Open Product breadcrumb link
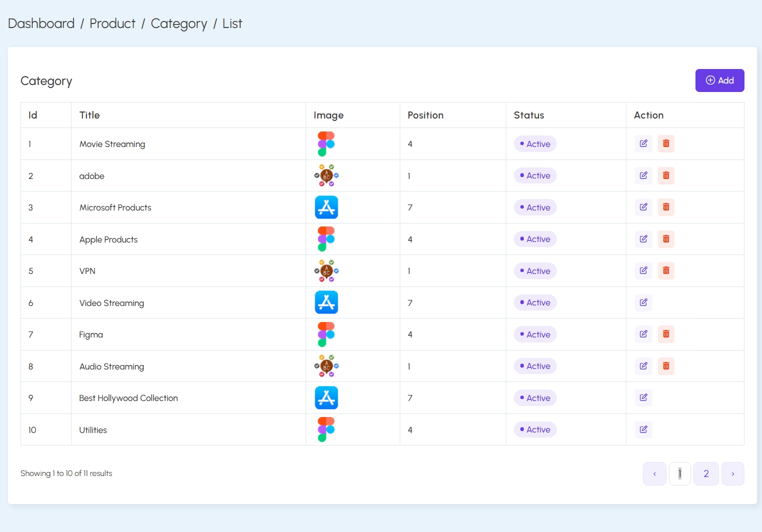Viewport: 762px width, 532px height. point(113,23)
